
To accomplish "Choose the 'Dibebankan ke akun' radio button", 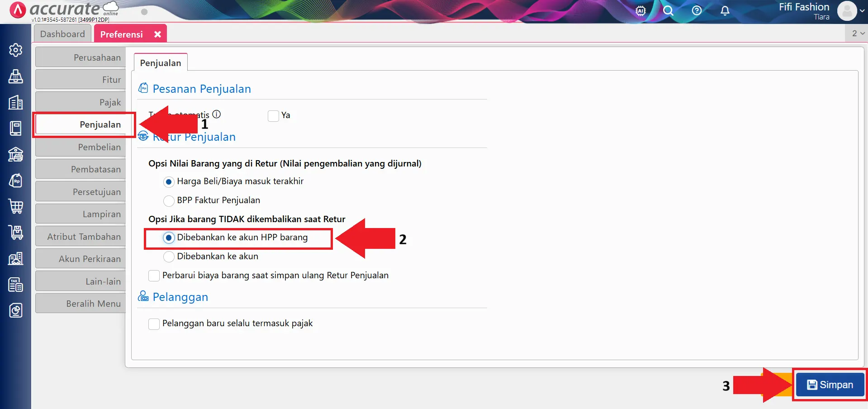I will pyautogui.click(x=169, y=257).
